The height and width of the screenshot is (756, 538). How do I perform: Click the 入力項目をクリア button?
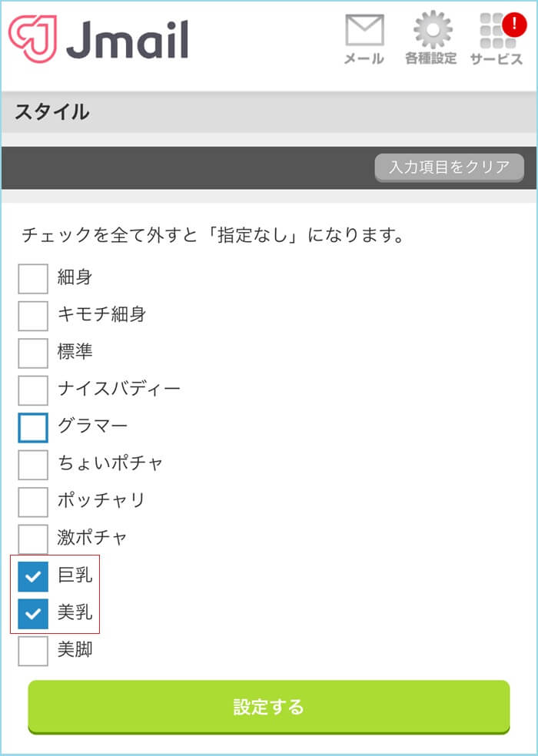click(x=449, y=167)
